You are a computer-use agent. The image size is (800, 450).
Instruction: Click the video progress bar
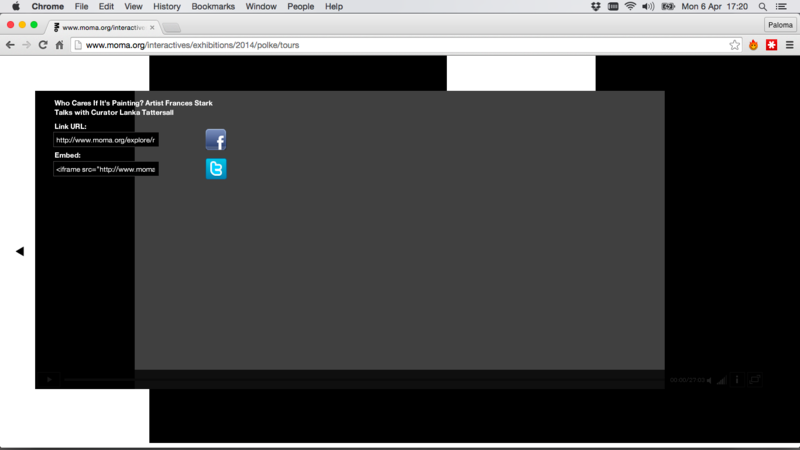point(363,380)
